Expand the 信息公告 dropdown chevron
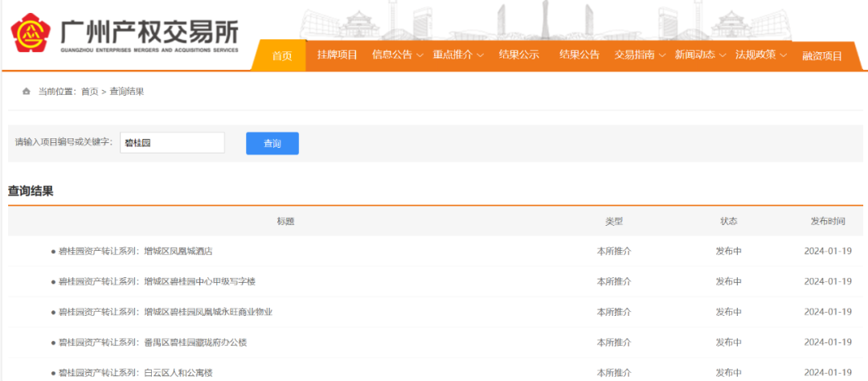The height and width of the screenshot is (381, 868). [x=420, y=55]
